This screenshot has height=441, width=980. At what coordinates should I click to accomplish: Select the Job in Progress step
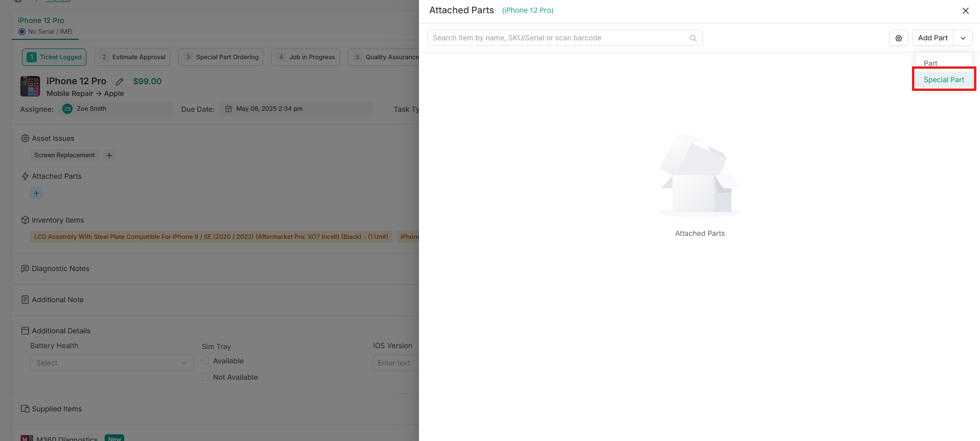pos(306,57)
